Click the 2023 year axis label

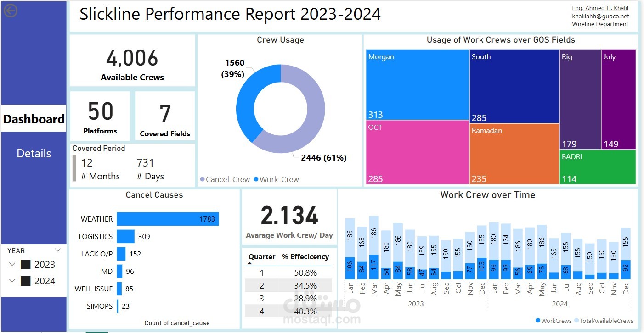[416, 304]
